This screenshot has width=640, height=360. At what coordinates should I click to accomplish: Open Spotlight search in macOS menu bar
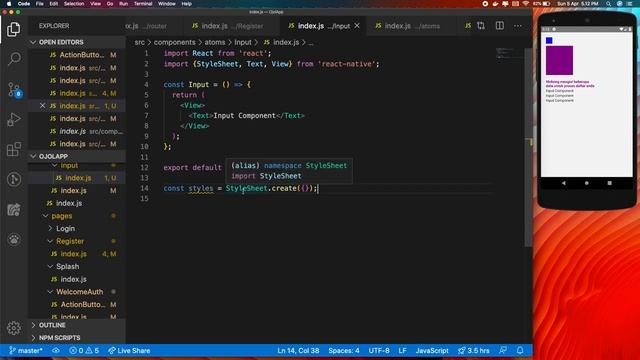[609, 4]
